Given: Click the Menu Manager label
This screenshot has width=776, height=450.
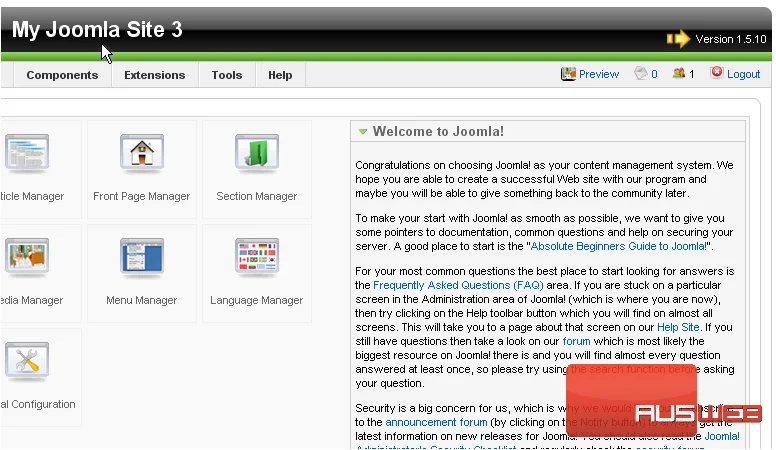Looking at the screenshot, I should pyautogui.click(x=142, y=300).
